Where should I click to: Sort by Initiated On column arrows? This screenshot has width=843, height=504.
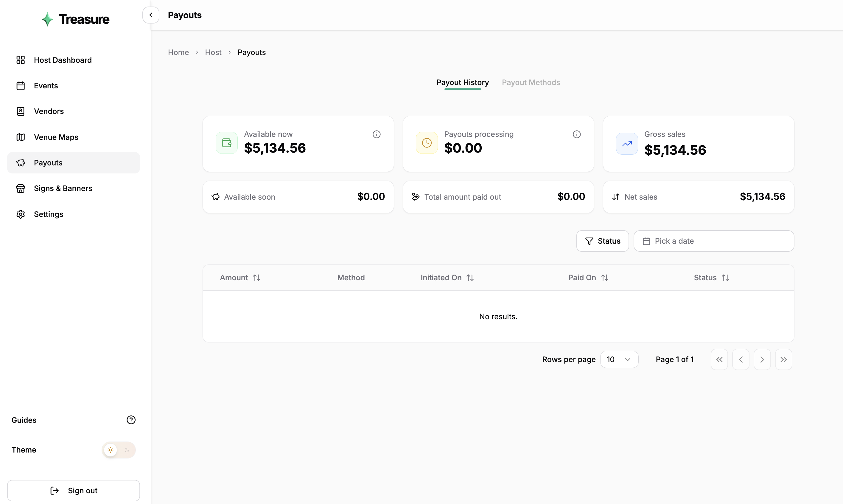[x=470, y=278]
